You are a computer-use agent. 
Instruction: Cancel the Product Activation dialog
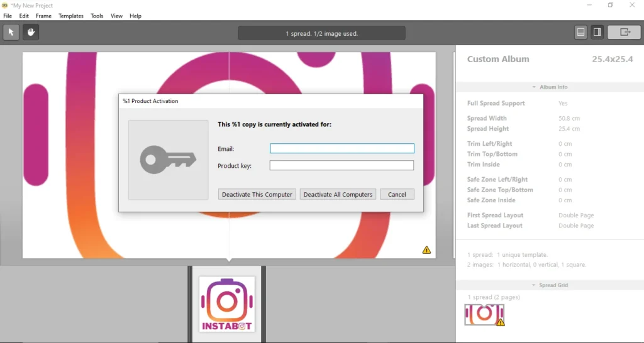point(397,195)
